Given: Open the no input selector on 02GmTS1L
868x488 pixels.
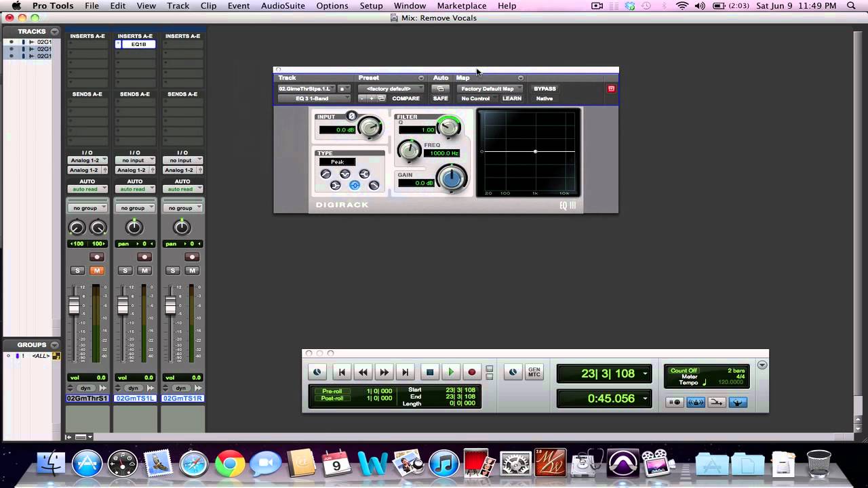Looking at the screenshot, I should (135, 161).
